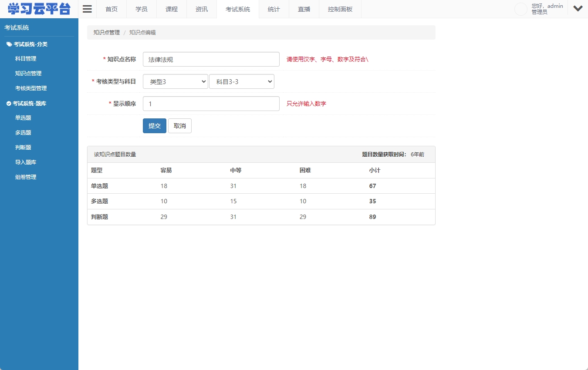Click the 学习云平台 logo
The image size is (588, 370).
point(38,8)
